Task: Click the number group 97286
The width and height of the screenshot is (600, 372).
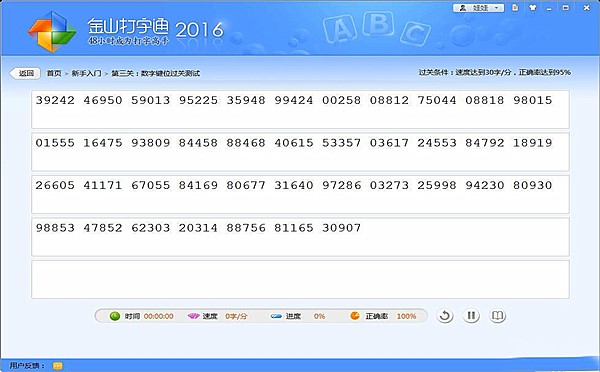Action: click(341, 185)
